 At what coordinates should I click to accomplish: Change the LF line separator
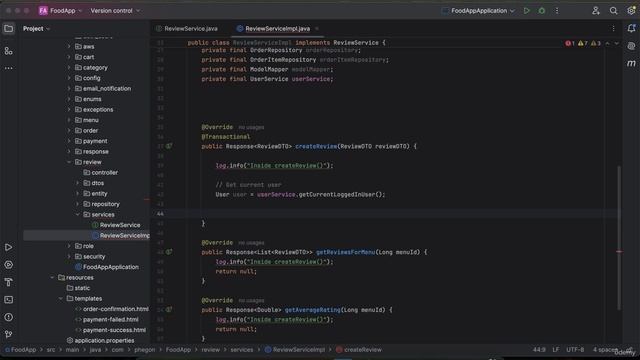(556, 350)
